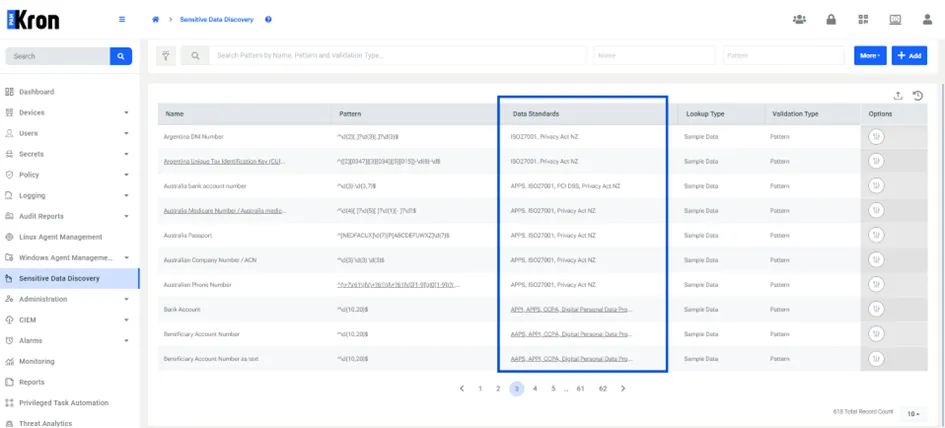Open Monitoring in sidebar
945x428 pixels.
click(37, 361)
